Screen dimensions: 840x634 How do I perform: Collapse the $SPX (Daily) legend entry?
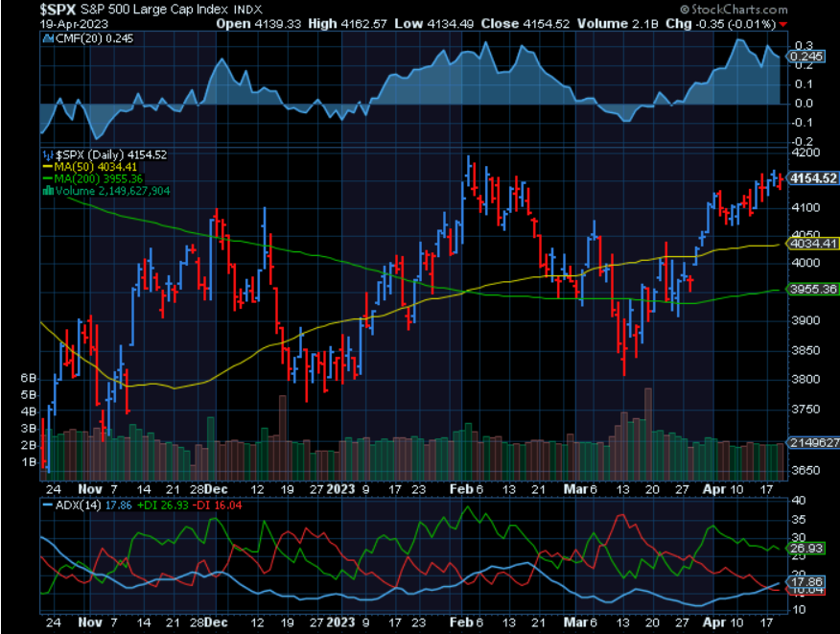108,154
